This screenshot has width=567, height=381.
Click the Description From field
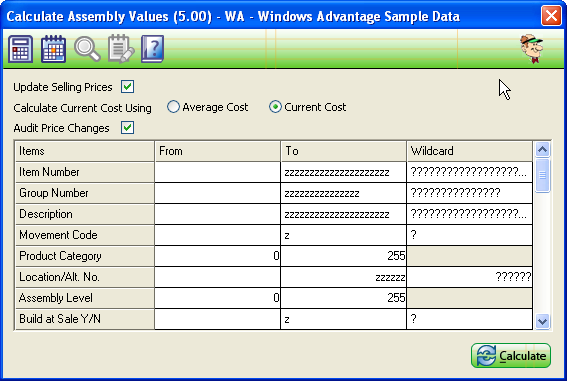coord(217,214)
